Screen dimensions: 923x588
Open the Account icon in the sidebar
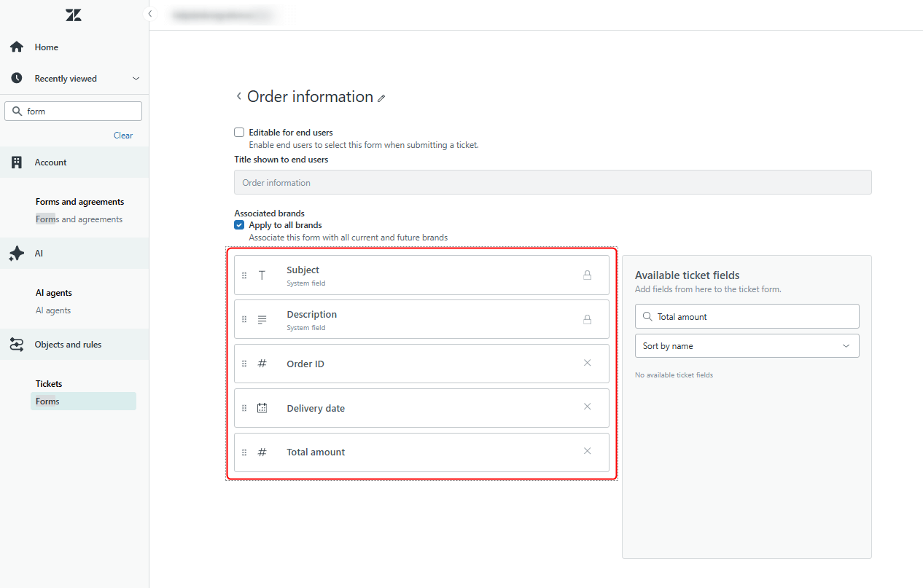pos(16,162)
